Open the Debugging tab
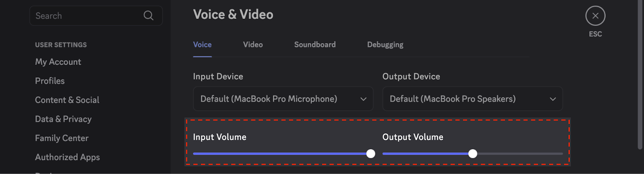The width and height of the screenshot is (644, 174). coord(385,45)
